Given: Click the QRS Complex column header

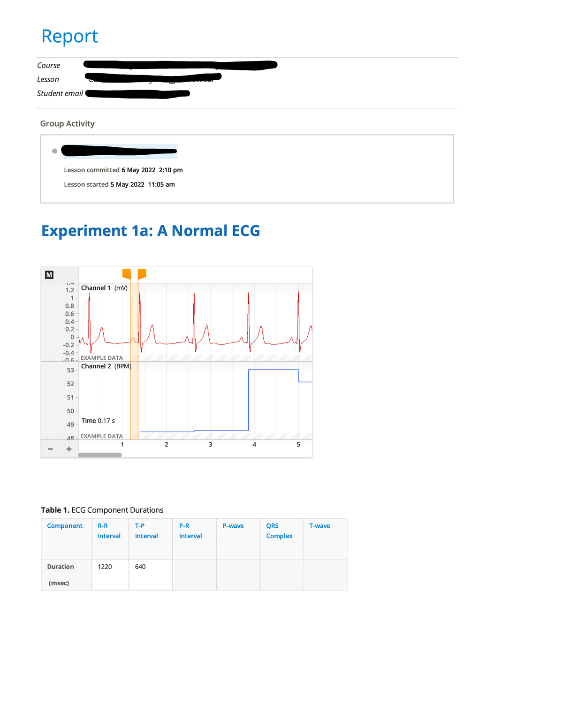Looking at the screenshot, I should pos(279,531).
